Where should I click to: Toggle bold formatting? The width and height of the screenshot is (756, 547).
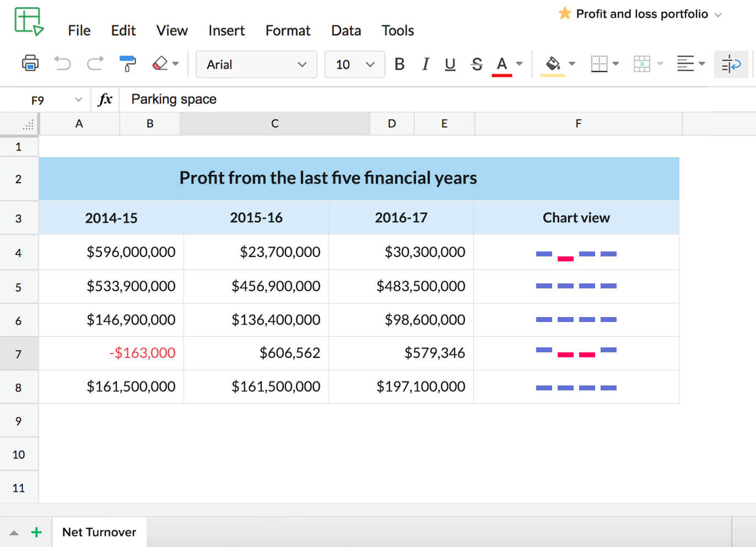399,65
